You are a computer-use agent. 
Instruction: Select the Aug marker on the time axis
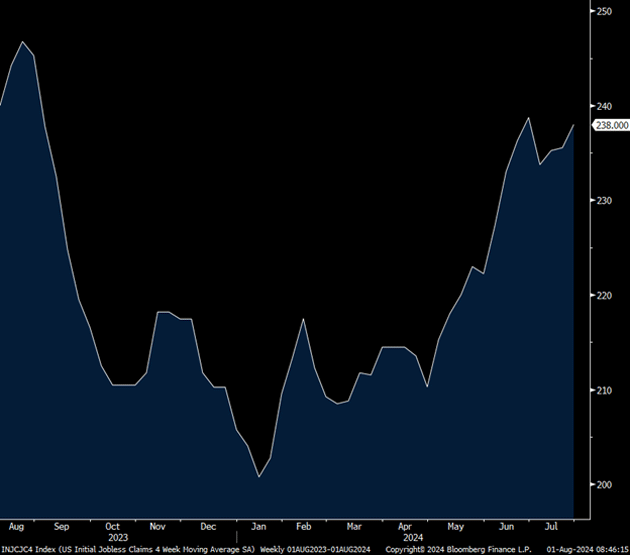pyautogui.click(x=15, y=525)
